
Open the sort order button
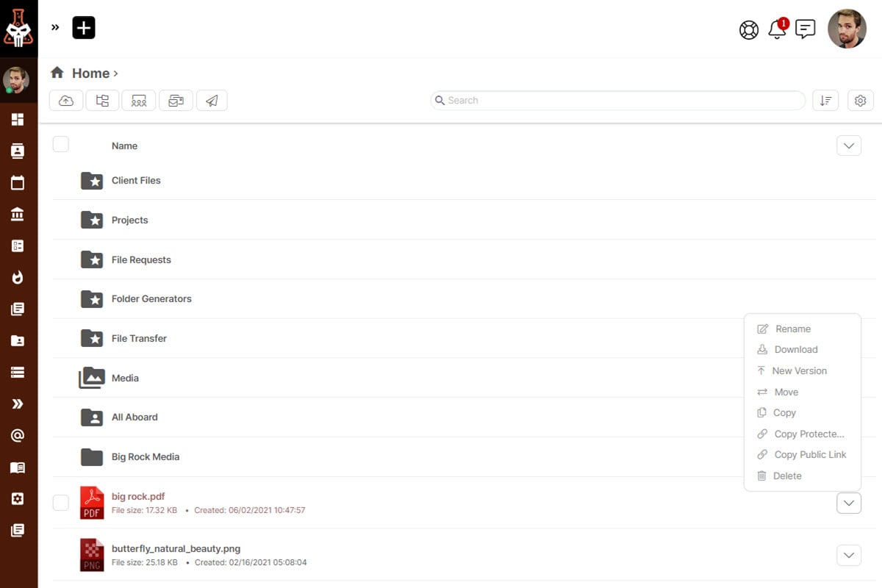pyautogui.click(x=825, y=101)
